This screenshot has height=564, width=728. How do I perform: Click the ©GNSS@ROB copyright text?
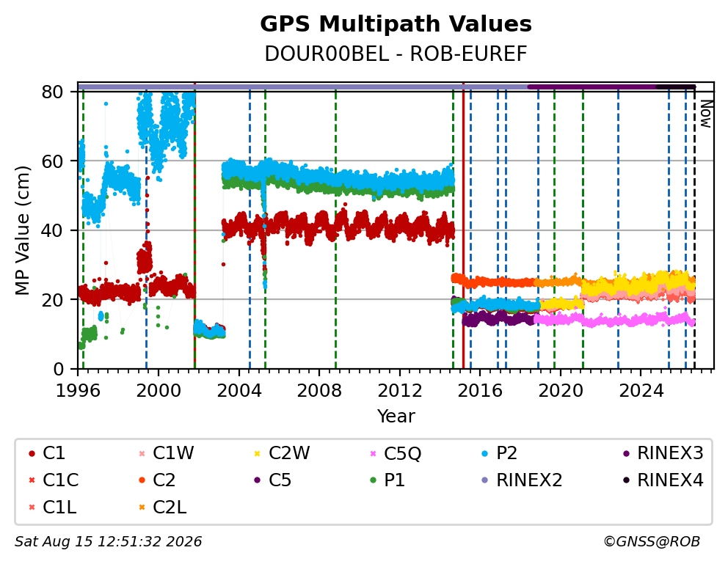pyautogui.click(x=652, y=541)
